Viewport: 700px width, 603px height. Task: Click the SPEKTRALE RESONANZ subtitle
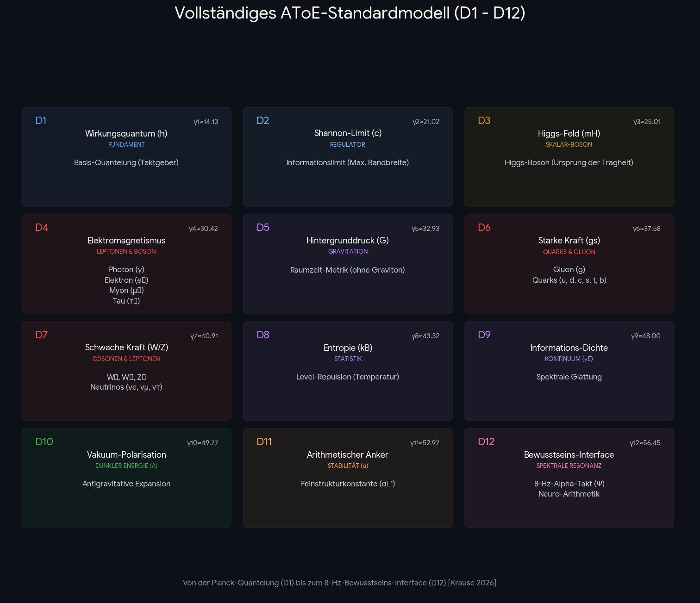(569, 466)
